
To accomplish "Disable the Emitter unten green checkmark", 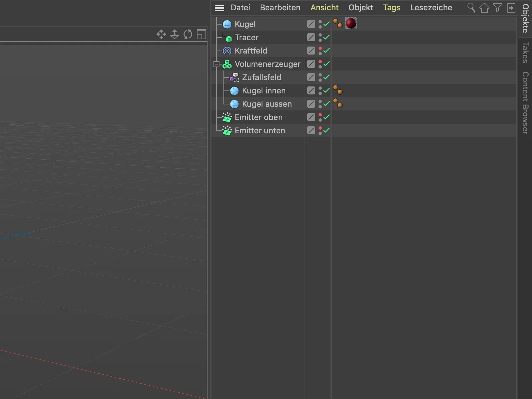I will [327, 130].
